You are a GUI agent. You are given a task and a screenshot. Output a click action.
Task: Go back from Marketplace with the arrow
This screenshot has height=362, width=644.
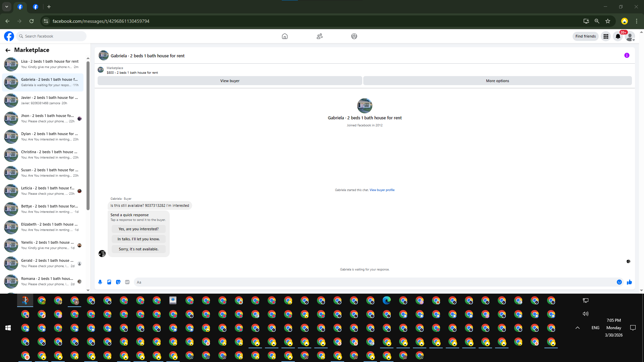tap(8, 50)
